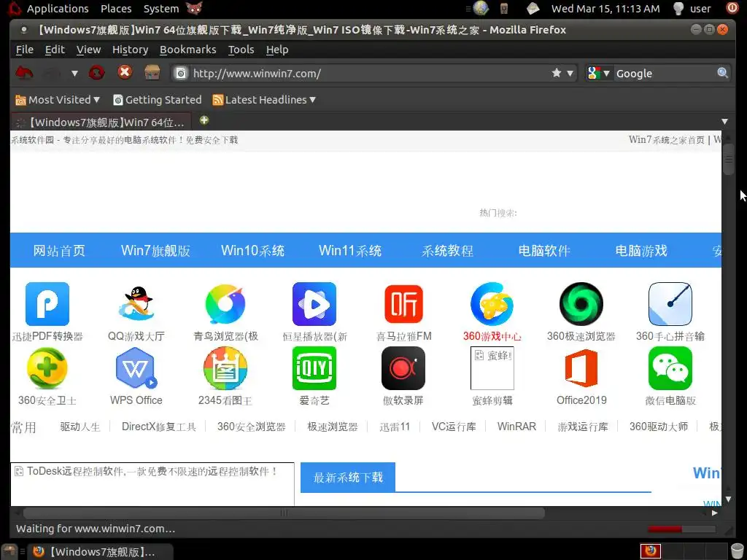Click the Office2019 app icon
Screen dimensions: 747x560
[581, 368]
